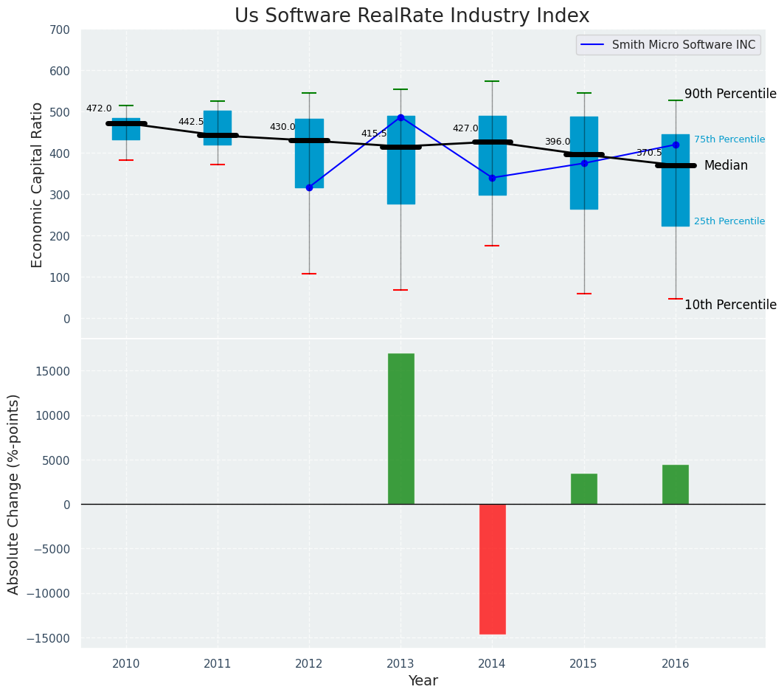Click the 472.0 median value label
The image size is (784, 695).
[99, 108]
